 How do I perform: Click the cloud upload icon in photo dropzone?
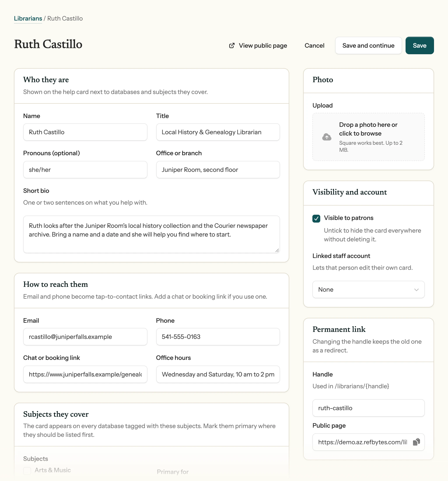point(327,137)
